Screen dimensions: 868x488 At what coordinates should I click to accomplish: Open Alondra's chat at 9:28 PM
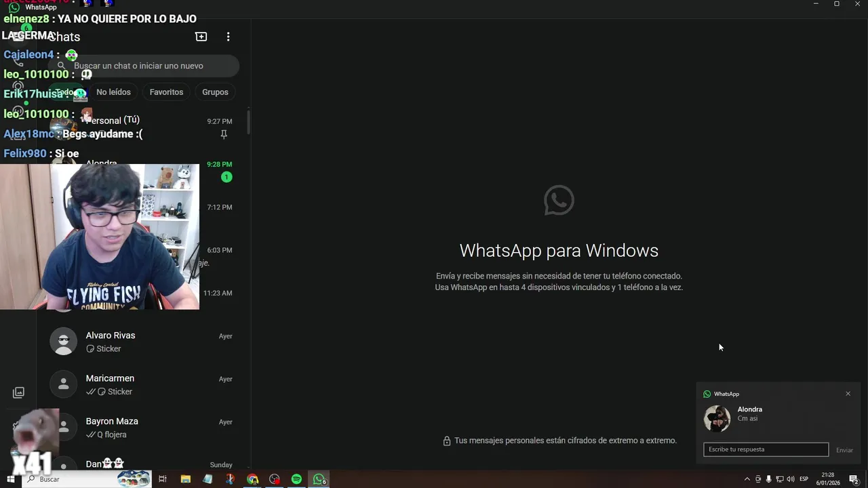click(220, 169)
